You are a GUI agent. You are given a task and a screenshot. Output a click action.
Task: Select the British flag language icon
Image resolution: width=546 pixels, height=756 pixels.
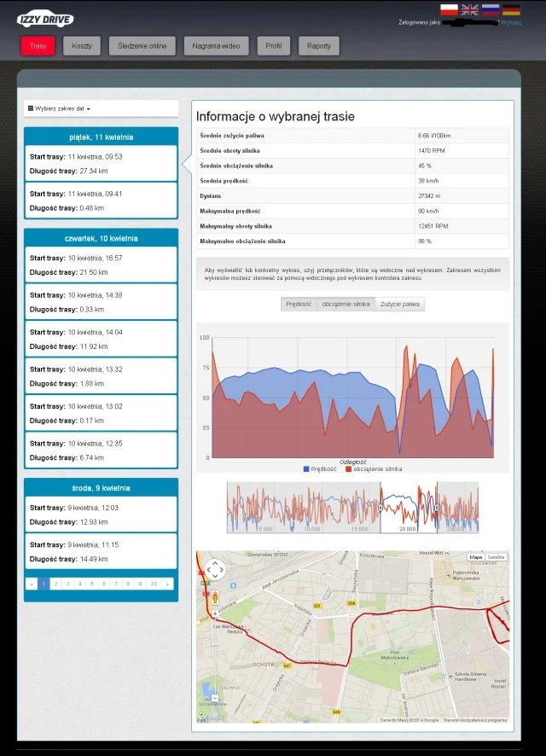click(470, 9)
